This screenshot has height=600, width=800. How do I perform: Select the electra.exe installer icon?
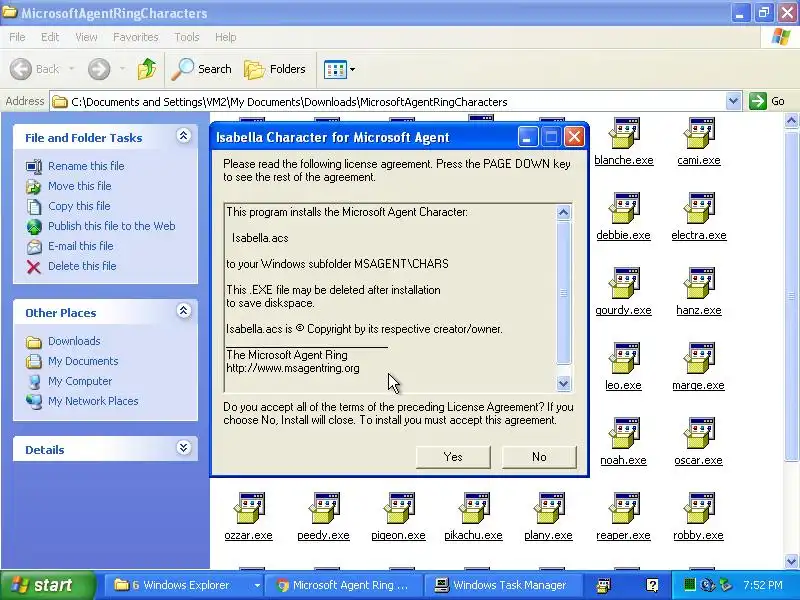tap(699, 209)
